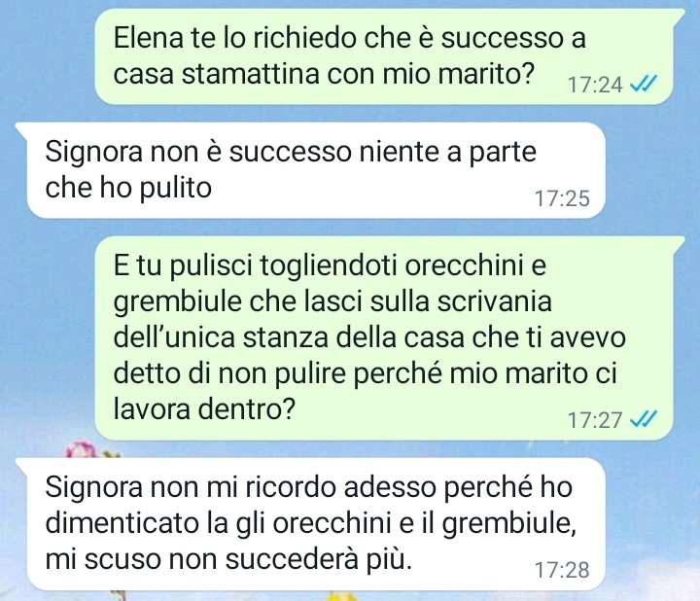Tap the blue read receipt beside 17:27
Screen dimensions: 700x601
644,419
